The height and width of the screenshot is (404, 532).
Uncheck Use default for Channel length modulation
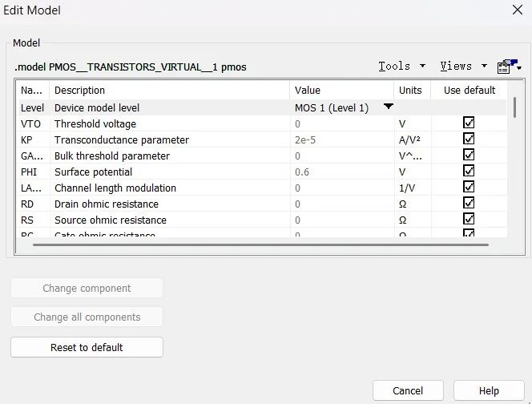[x=469, y=187]
